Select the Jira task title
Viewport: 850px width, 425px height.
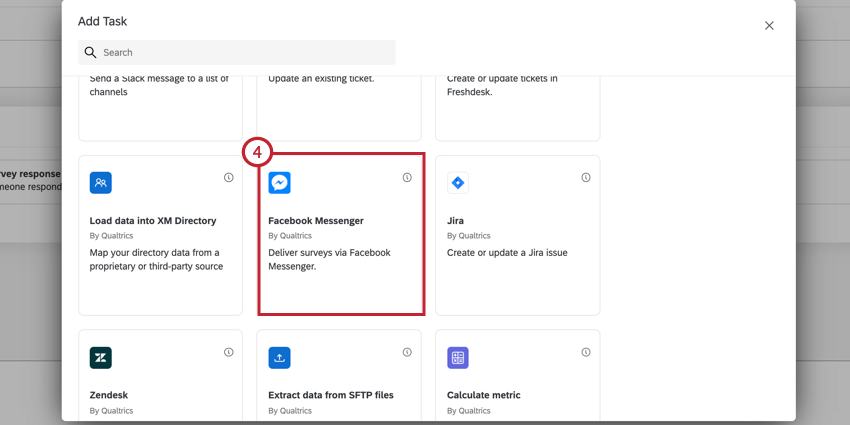(455, 221)
